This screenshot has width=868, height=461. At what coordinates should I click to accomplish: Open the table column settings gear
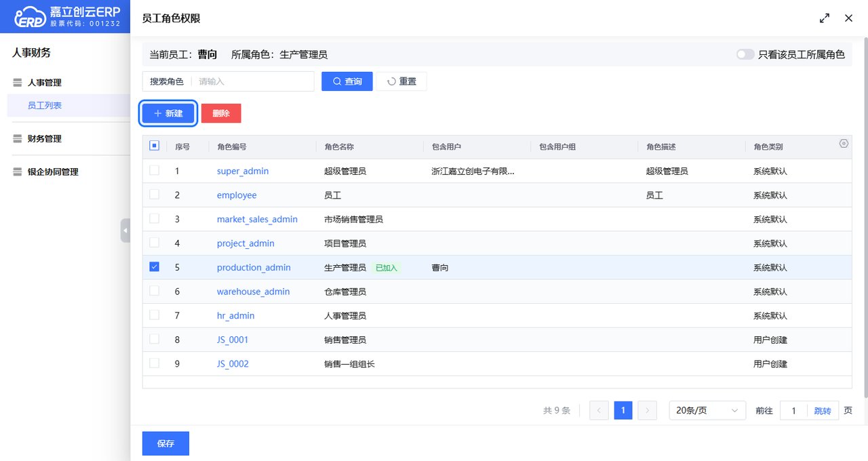(x=844, y=144)
